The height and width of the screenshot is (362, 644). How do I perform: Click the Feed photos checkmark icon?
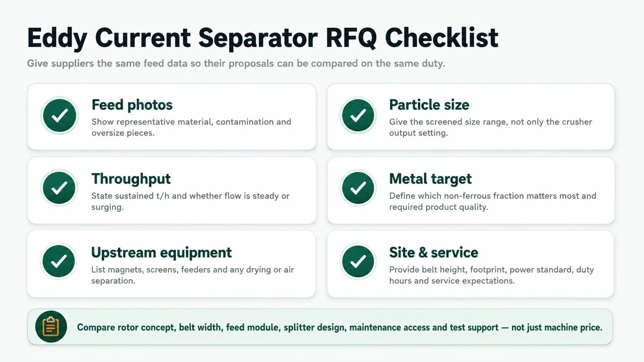[x=60, y=115]
